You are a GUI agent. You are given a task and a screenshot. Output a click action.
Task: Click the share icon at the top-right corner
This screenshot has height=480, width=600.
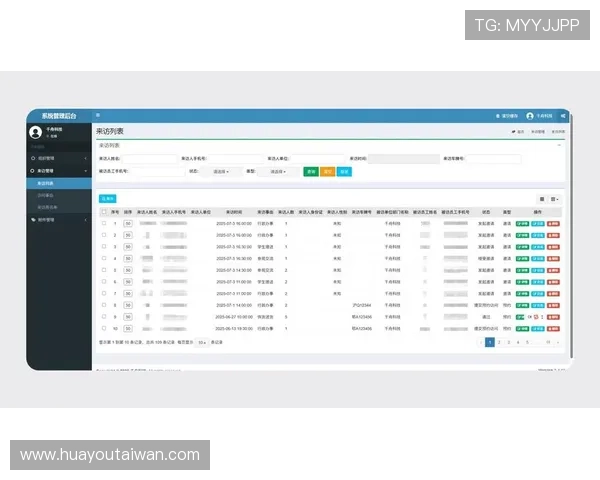pyautogui.click(x=563, y=116)
